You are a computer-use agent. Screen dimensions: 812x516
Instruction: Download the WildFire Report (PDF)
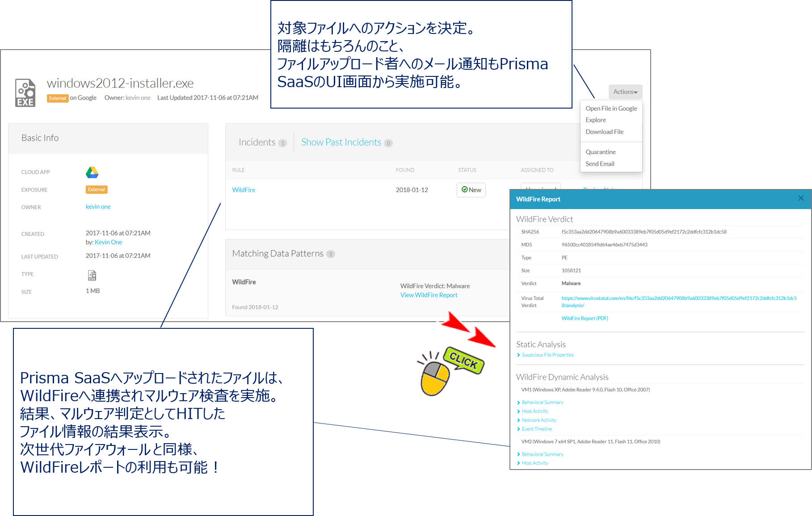tap(585, 319)
